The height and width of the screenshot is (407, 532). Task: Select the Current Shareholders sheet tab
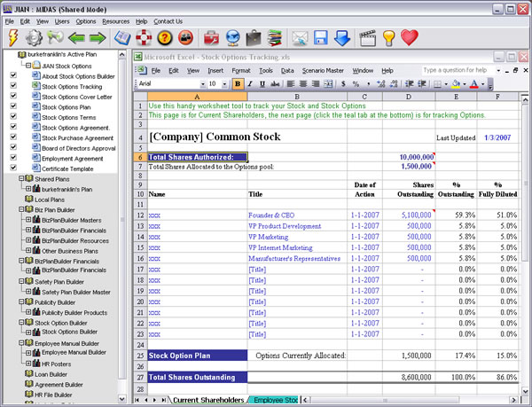point(208,400)
